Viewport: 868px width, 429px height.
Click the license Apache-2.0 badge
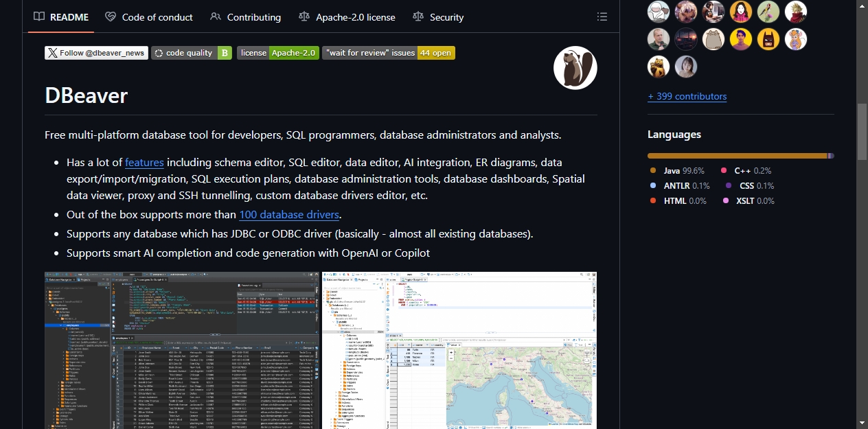(x=278, y=53)
